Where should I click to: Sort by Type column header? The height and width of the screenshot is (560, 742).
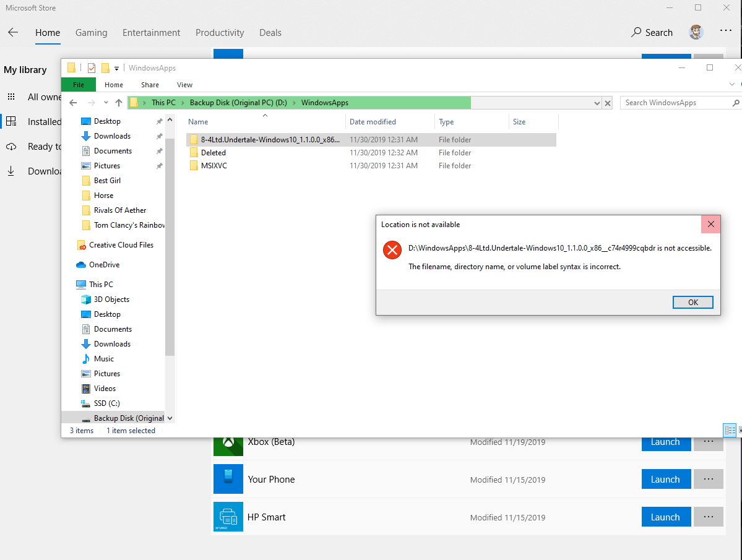[x=446, y=121]
